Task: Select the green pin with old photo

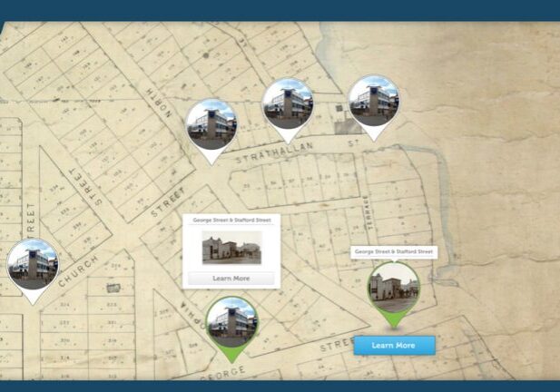Action: pyautogui.click(x=394, y=295)
